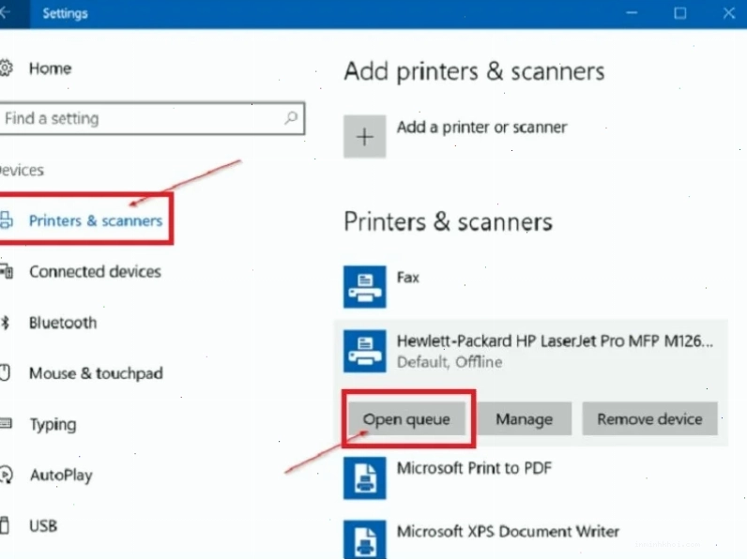Click the search magnifier in Find a setting
The width and height of the screenshot is (747, 560).
click(291, 118)
